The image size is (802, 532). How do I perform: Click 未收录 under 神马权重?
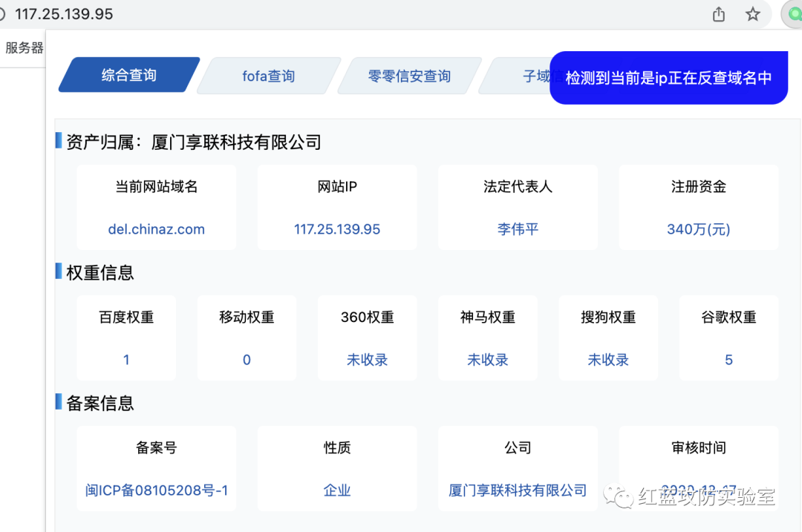[x=488, y=360]
